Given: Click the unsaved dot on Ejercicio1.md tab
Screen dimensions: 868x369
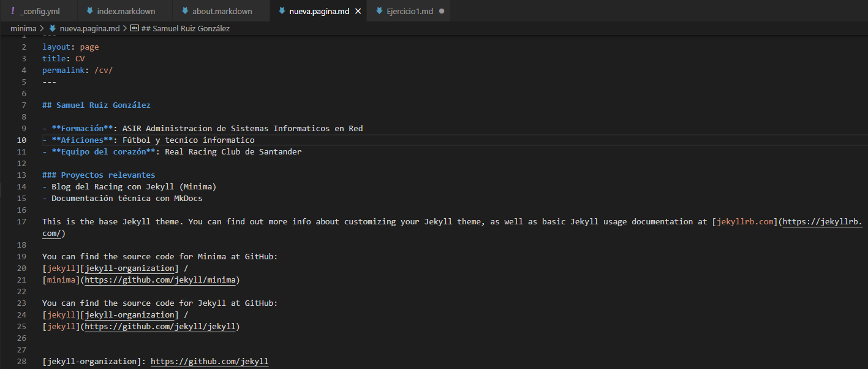Looking at the screenshot, I should pyautogui.click(x=442, y=11).
